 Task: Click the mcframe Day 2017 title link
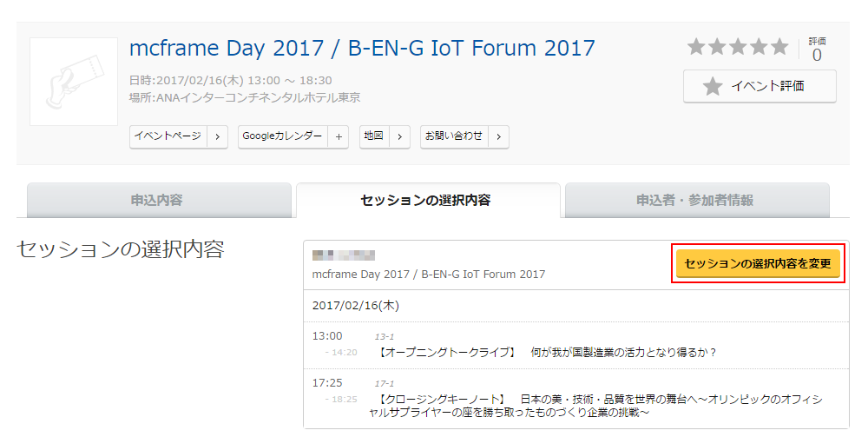tap(362, 48)
